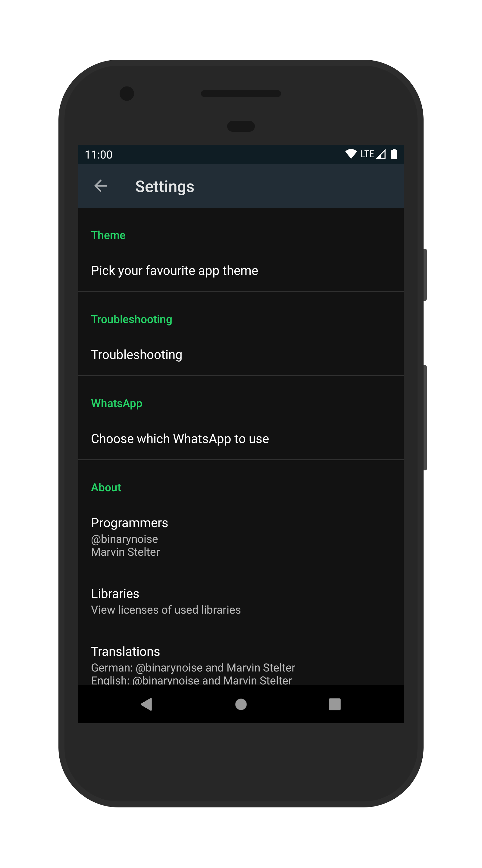Viewport: 482px width, 868px height.
Task: Open the Troubleshooting settings entry
Action: click(x=241, y=354)
